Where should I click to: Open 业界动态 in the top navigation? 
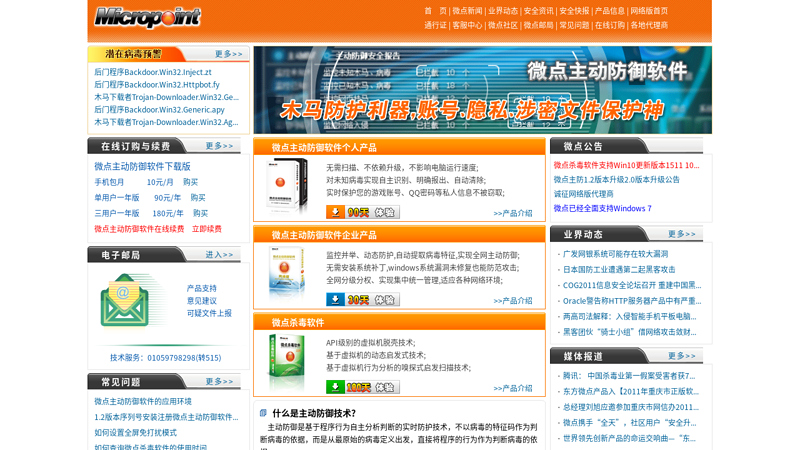503,11
